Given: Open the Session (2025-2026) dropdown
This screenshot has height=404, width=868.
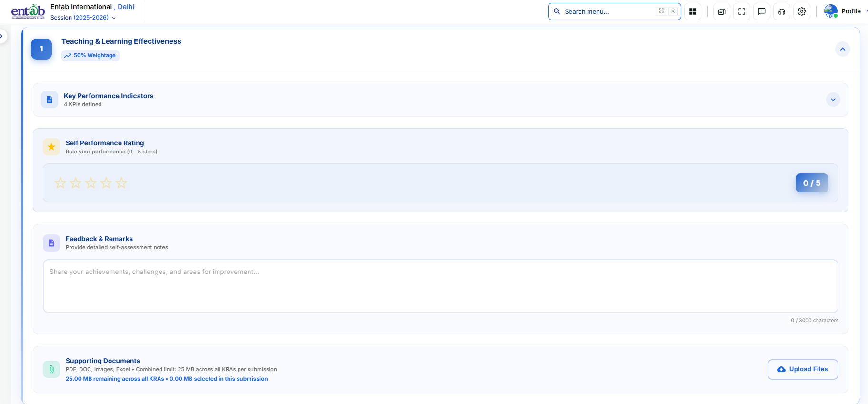Looking at the screenshot, I should click(x=83, y=18).
